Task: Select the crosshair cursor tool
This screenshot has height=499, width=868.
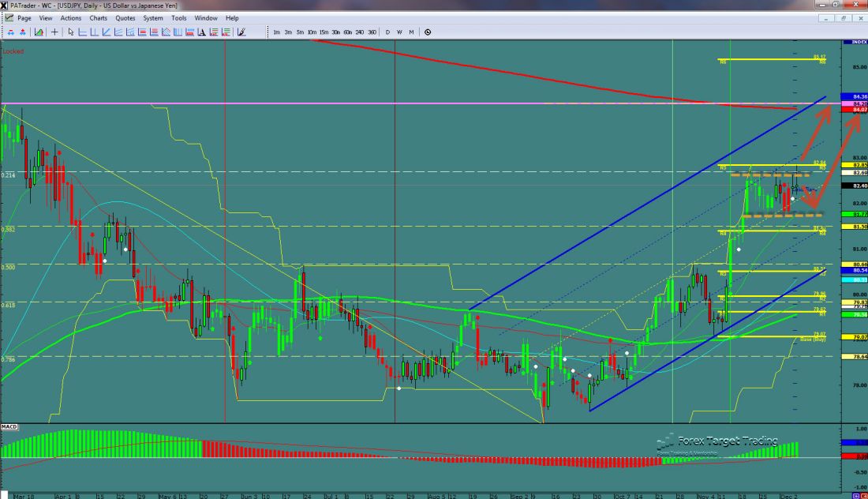Action: 54,32
